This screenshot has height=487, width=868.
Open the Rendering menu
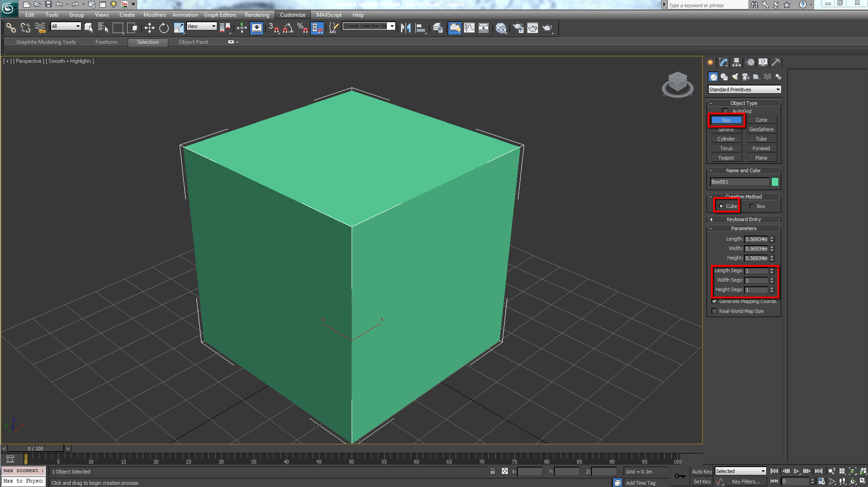257,14
